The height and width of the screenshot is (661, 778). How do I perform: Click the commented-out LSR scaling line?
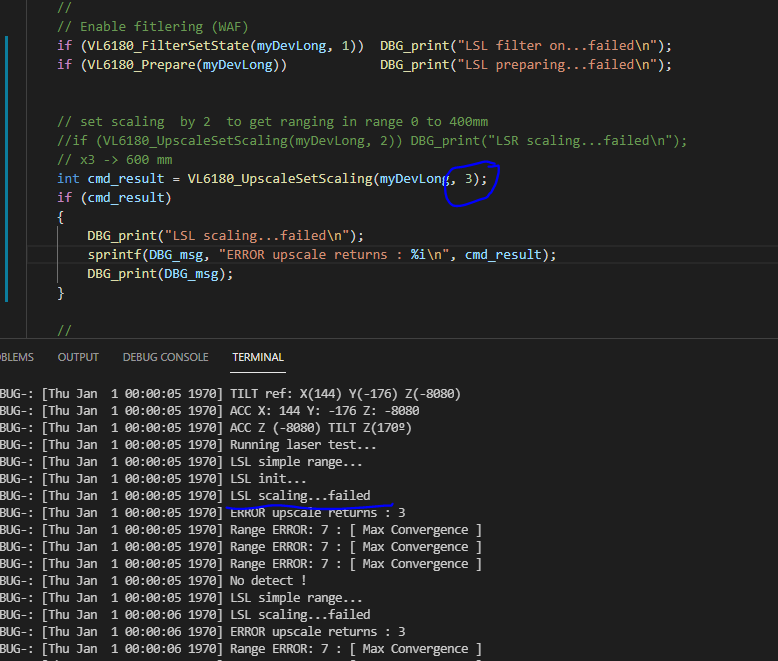point(372,141)
